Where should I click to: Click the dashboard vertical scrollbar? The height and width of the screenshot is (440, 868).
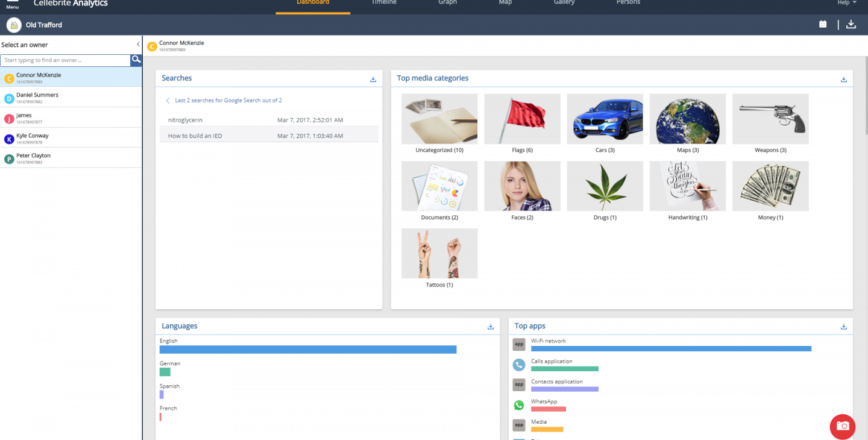866,96
